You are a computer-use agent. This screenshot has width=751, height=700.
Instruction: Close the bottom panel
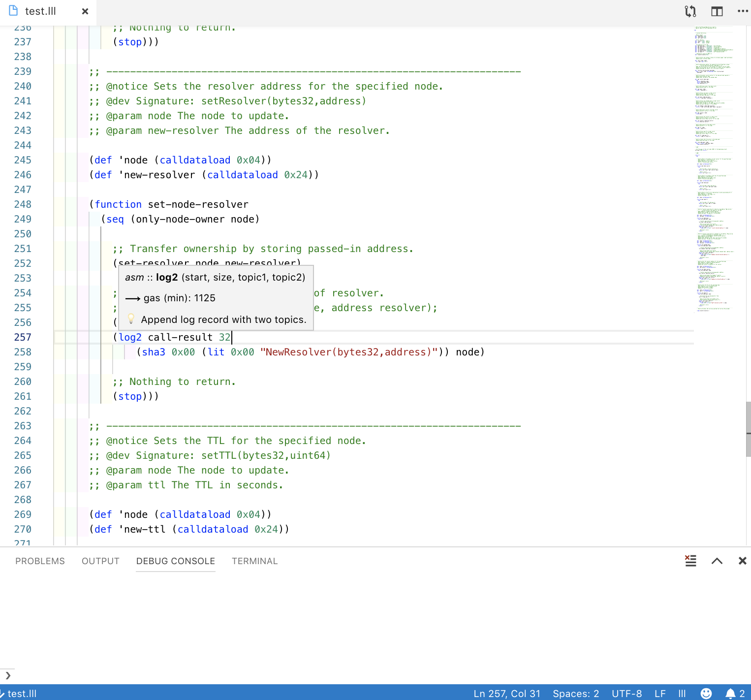click(x=743, y=561)
